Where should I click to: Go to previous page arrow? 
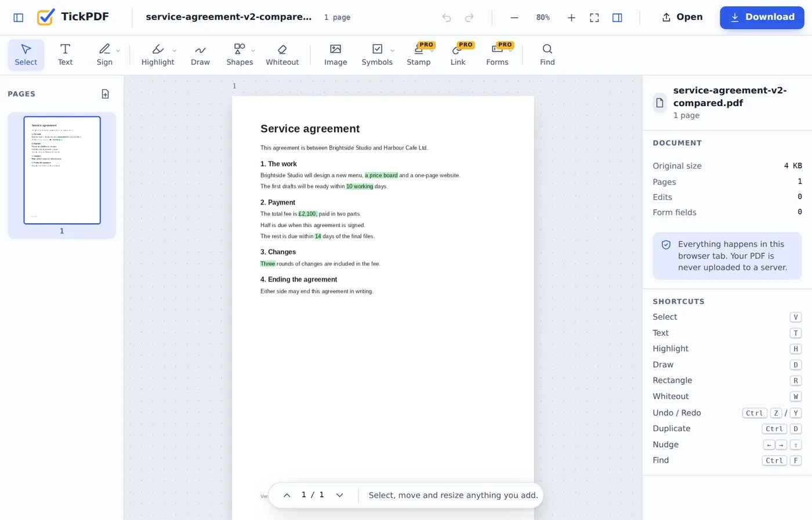(287, 495)
